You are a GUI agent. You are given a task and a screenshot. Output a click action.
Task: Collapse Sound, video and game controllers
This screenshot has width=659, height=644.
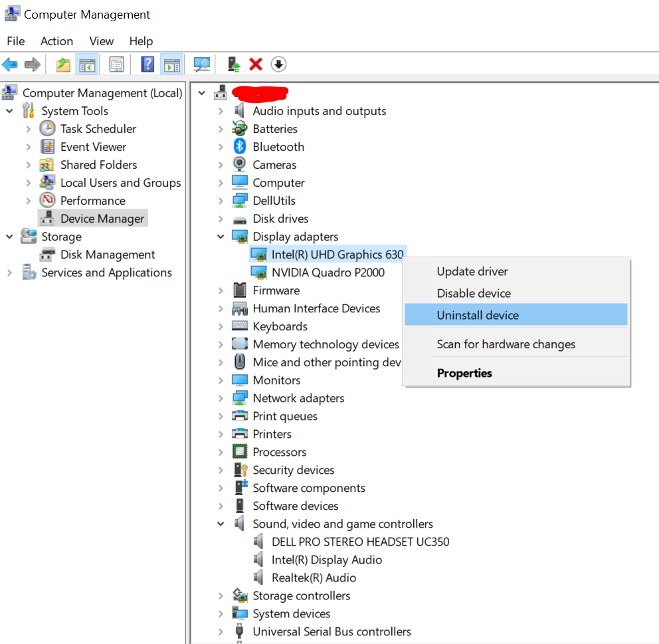point(221,524)
